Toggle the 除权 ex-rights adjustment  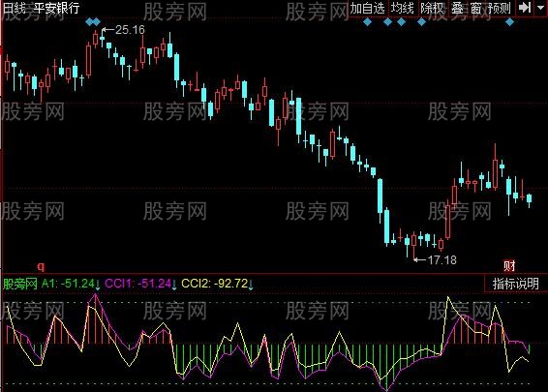(x=433, y=8)
